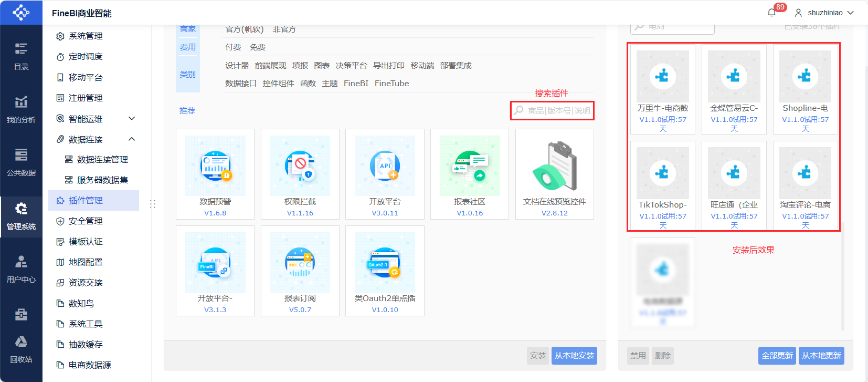Select installed plugin 万里牛-电商数

click(663, 89)
